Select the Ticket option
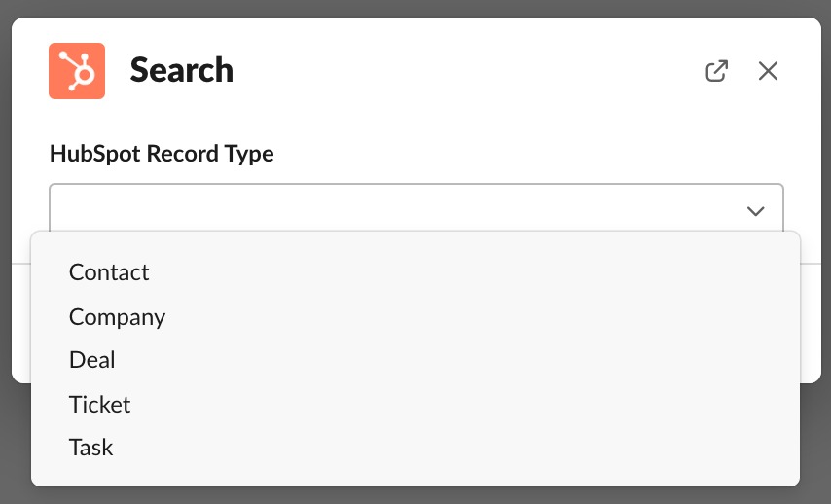Image resolution: width=831 pixels, height=504 pixels. coord(99,404)
